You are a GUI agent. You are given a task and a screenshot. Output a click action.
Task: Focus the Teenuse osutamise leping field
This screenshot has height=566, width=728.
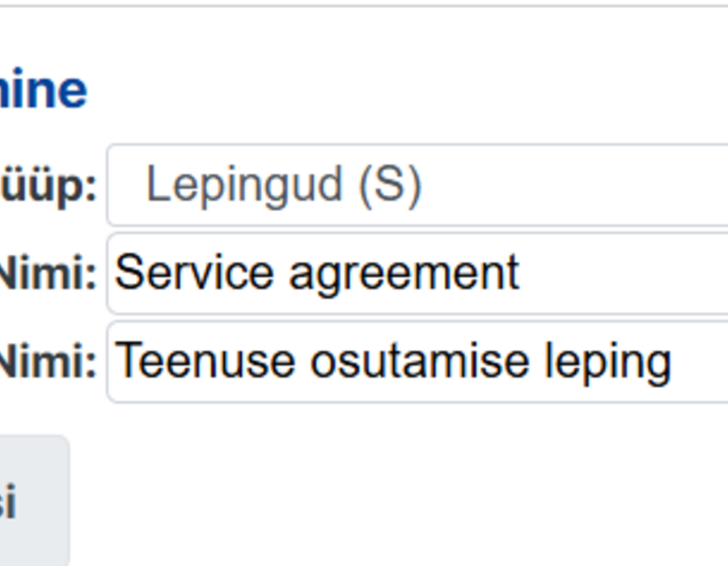(417, 362)
